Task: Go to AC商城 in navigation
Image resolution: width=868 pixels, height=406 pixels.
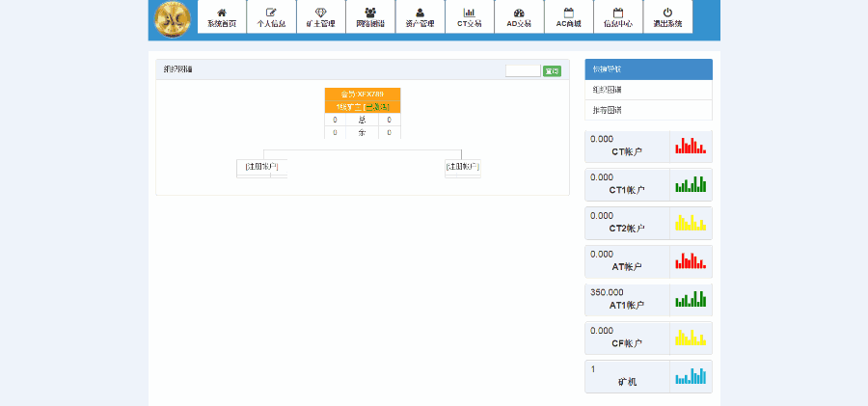Action: pos(568,17)
